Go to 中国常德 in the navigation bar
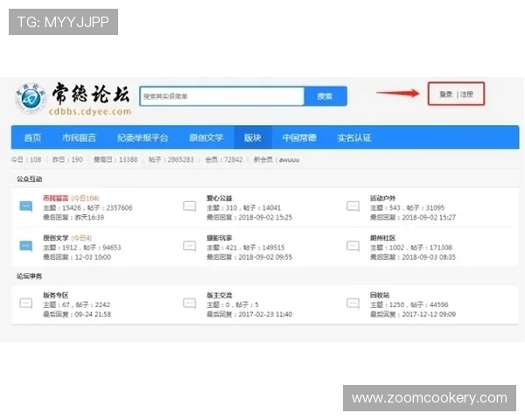Viewport: 525px width, 420px height. tap(299, 137)
